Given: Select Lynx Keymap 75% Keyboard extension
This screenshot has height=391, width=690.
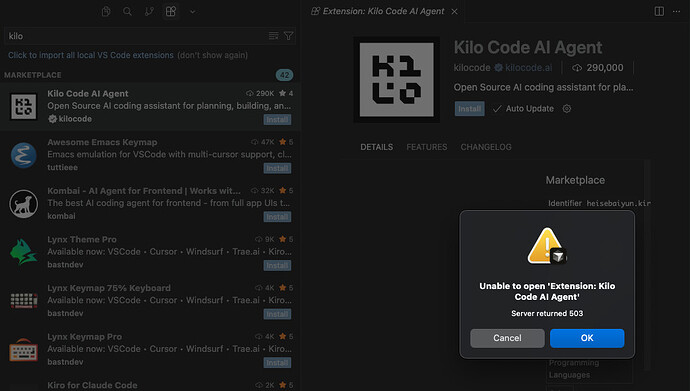Looking at the screenshot, I should coord(150,300).
